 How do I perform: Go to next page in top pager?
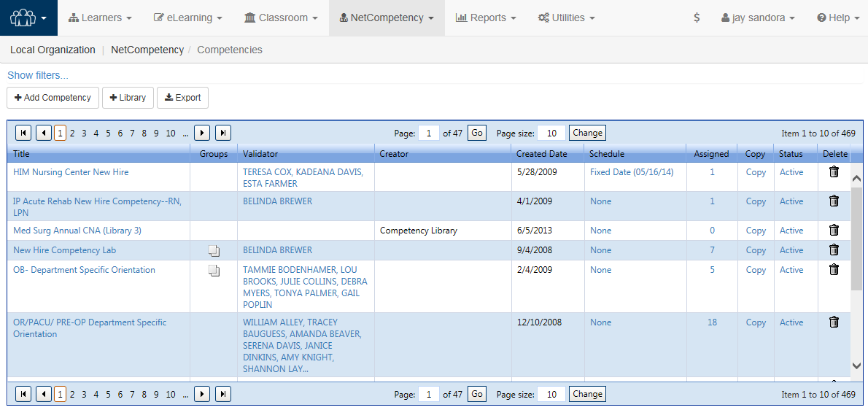coord(202,133)
